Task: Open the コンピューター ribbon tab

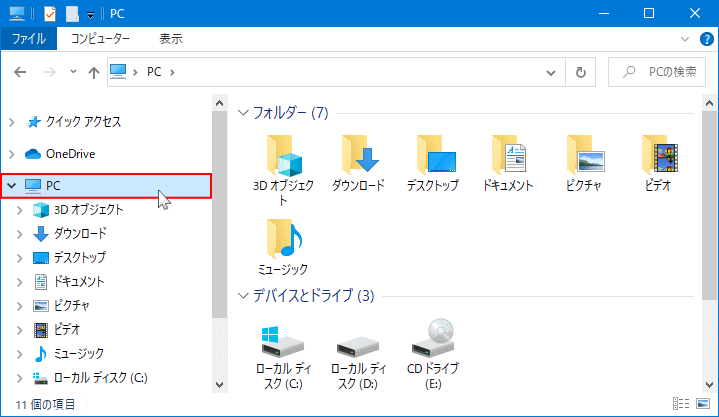Action: 100,39
